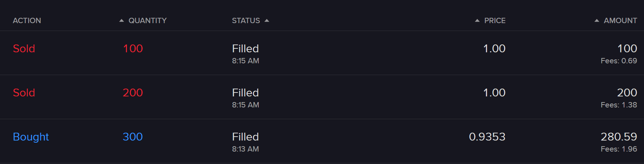
Task: Click the Fees: 0.69 text
Action: pos(619,61)
